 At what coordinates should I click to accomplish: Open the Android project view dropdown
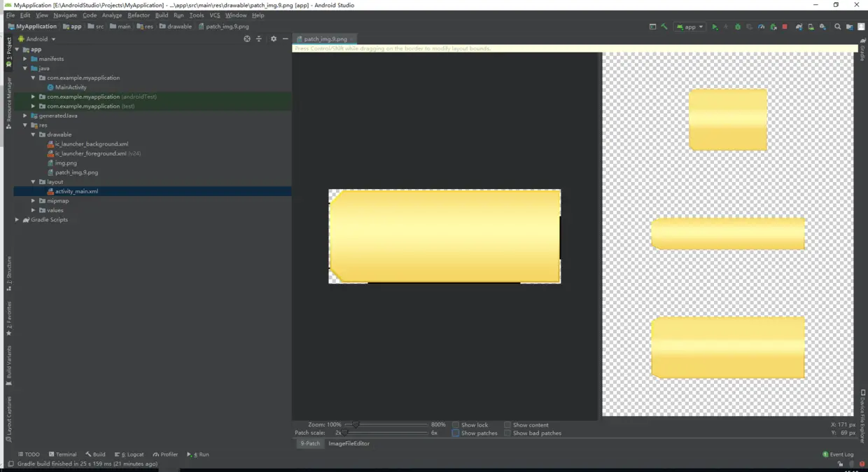point(37,39)
